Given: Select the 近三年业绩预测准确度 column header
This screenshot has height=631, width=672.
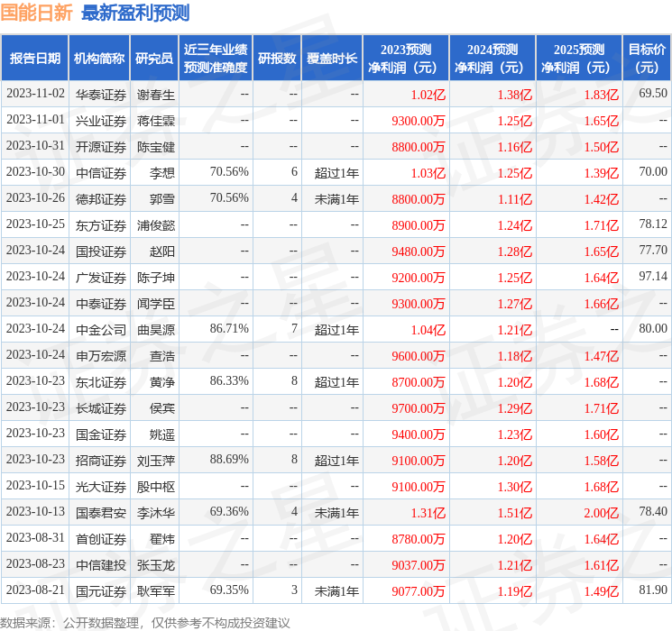Looking at the screenshot, I should (216, 59).
